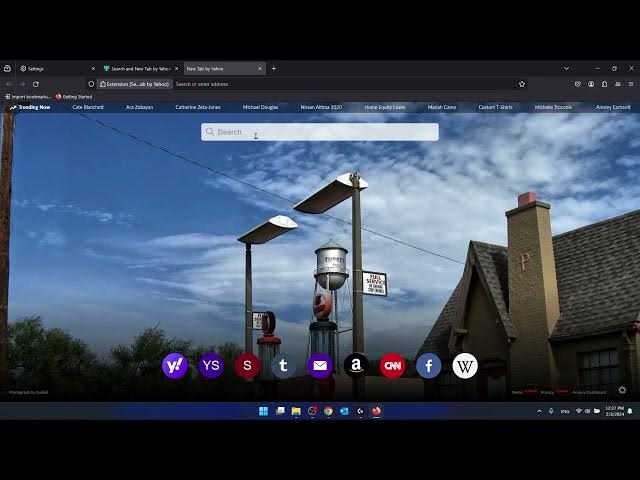Open a new tab with plus button
The image size is (640, 480).
click(274, 69)
